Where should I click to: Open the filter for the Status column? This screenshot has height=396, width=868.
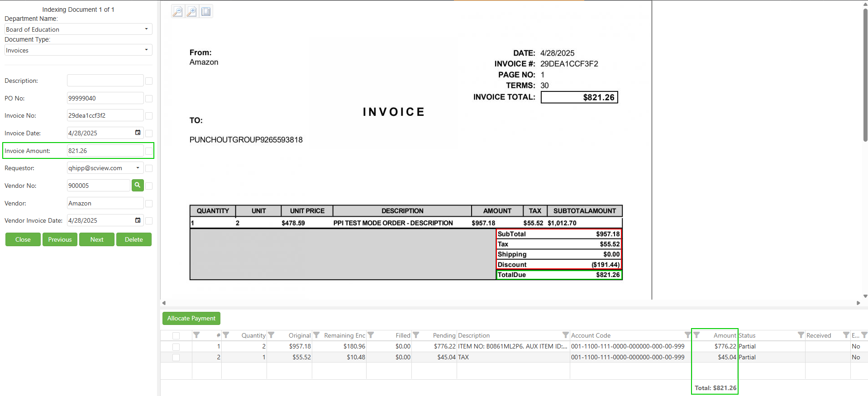(x=801, y=335)
